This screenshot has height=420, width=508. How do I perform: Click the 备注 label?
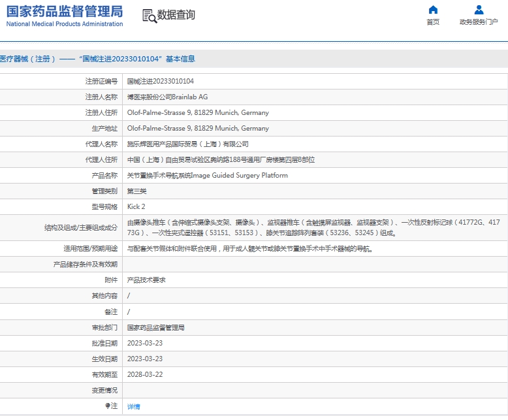click(x=111, y=312)
